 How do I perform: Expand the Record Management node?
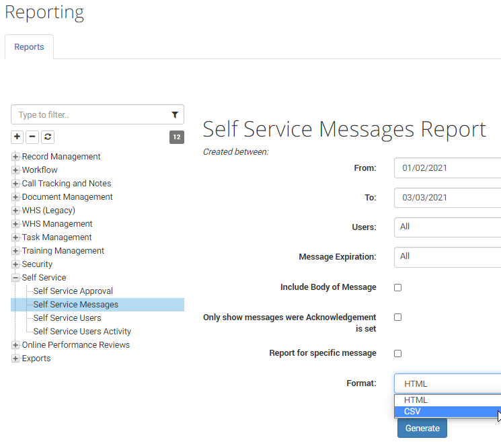click(15, 157)
